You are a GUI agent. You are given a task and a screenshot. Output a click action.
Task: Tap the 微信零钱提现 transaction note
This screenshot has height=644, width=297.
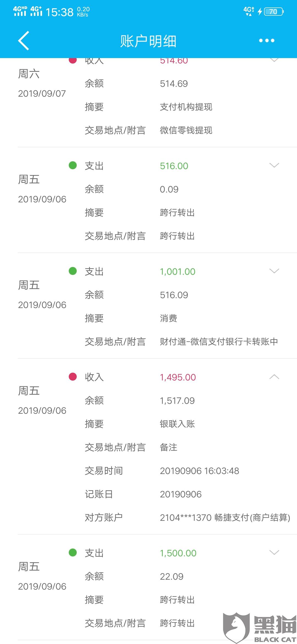tap(186, 130)
